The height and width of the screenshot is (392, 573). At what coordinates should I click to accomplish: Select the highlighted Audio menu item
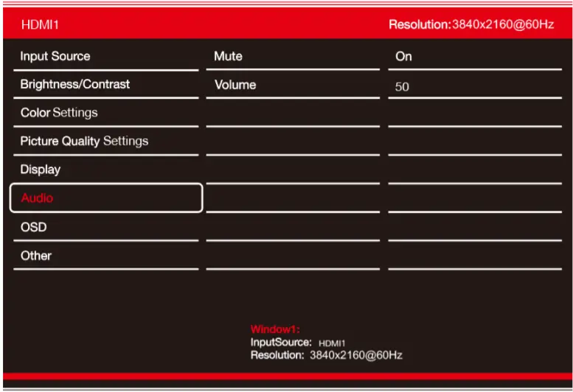pos(106,197)
